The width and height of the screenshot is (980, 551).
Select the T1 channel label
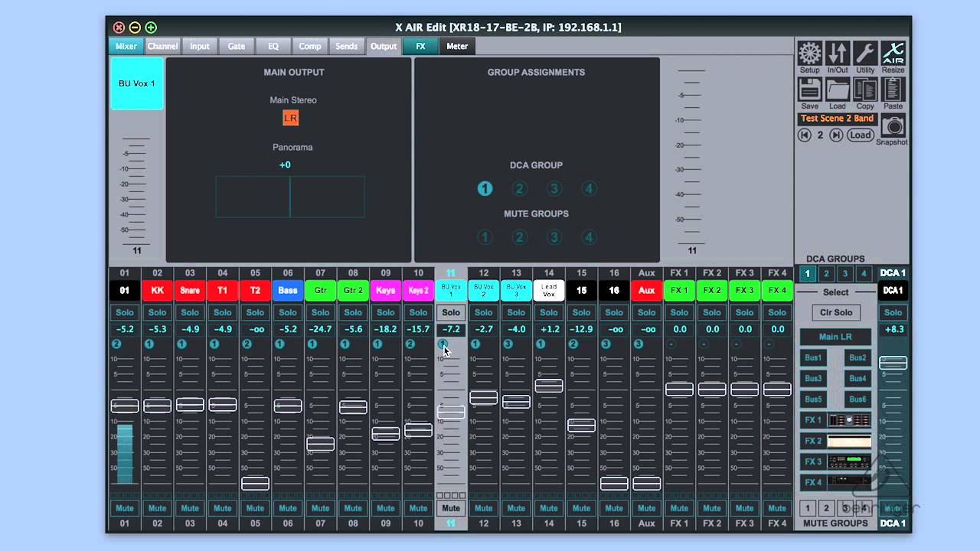pyautogui.click(x=223, y=291)
